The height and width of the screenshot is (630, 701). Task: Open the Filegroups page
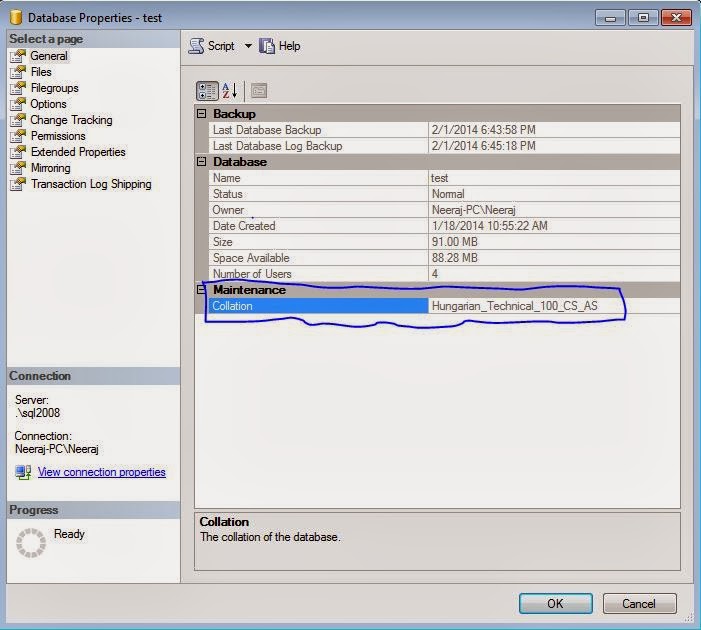coord(55,88)
